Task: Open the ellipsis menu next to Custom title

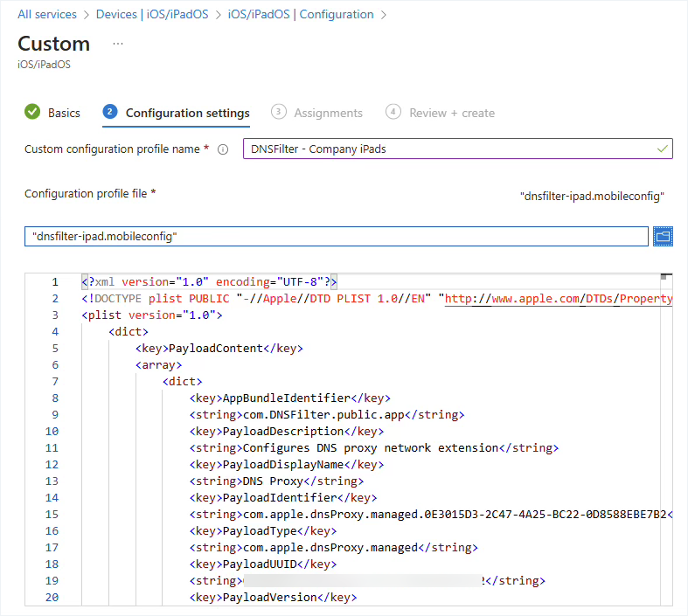Action: tap(118, 43)
